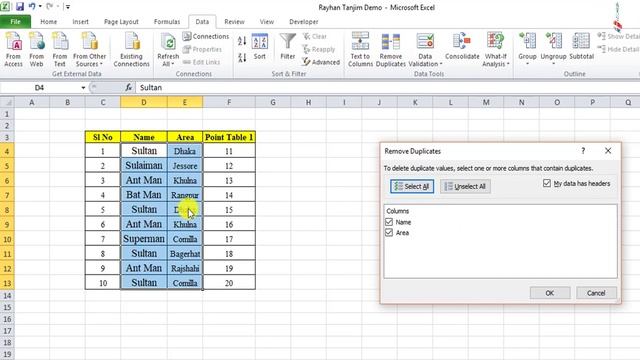Close the Remove Duplicates dialog

coord(608,151)
